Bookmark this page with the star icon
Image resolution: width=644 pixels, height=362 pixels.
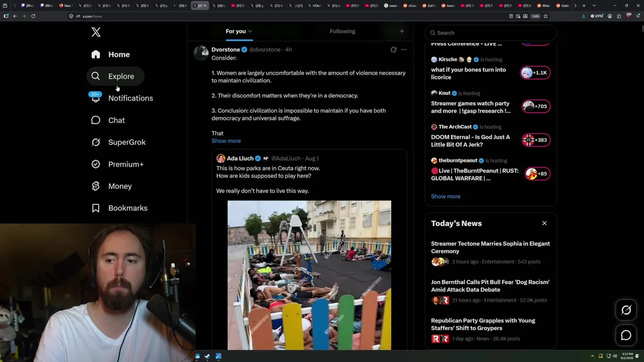click(545, 16)
